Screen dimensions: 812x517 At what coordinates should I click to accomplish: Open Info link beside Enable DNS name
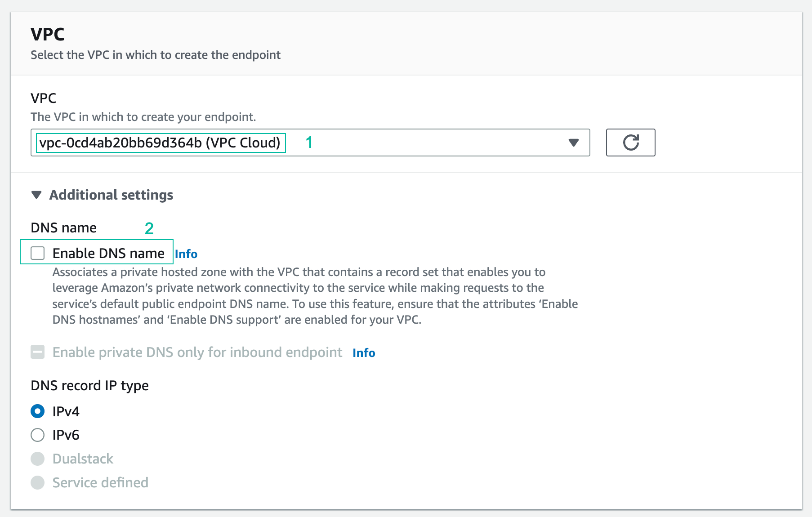click(x=186, y=254)
